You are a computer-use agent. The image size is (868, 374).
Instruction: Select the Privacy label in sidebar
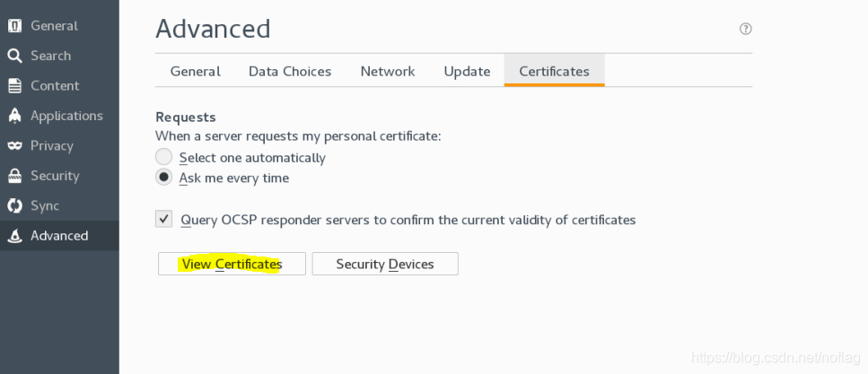coord(52,145)
